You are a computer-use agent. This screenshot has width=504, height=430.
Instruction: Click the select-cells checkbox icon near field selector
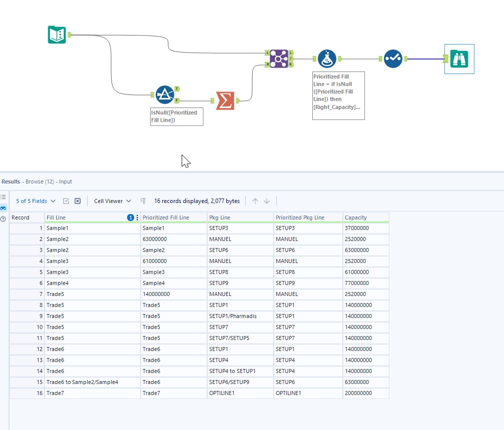[67, 200]
